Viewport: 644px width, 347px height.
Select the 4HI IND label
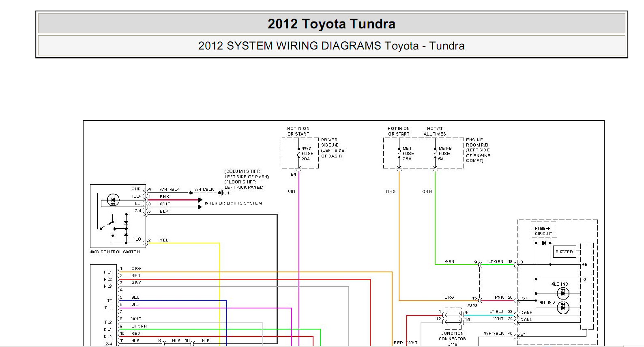tap(547, 302)
